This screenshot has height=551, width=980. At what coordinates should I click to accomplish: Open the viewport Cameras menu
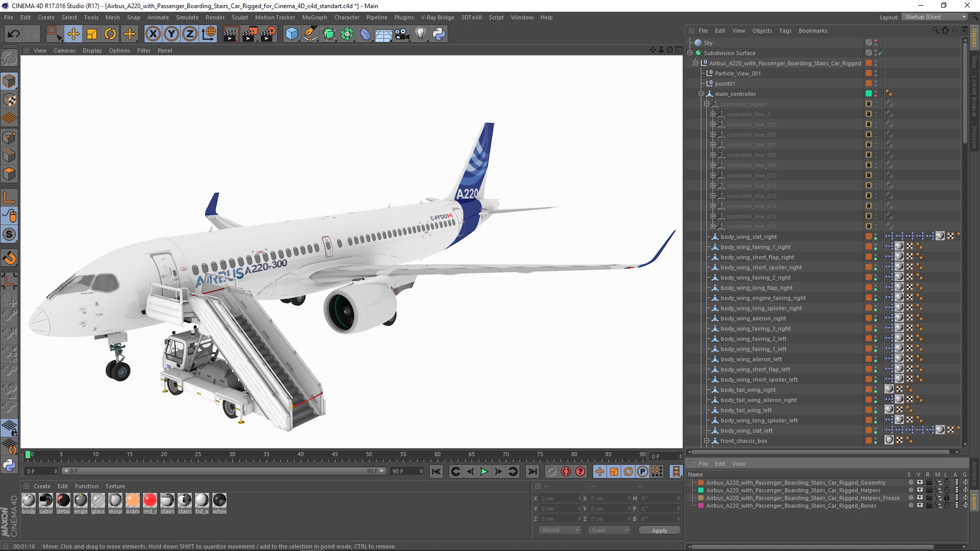(64, 51)
